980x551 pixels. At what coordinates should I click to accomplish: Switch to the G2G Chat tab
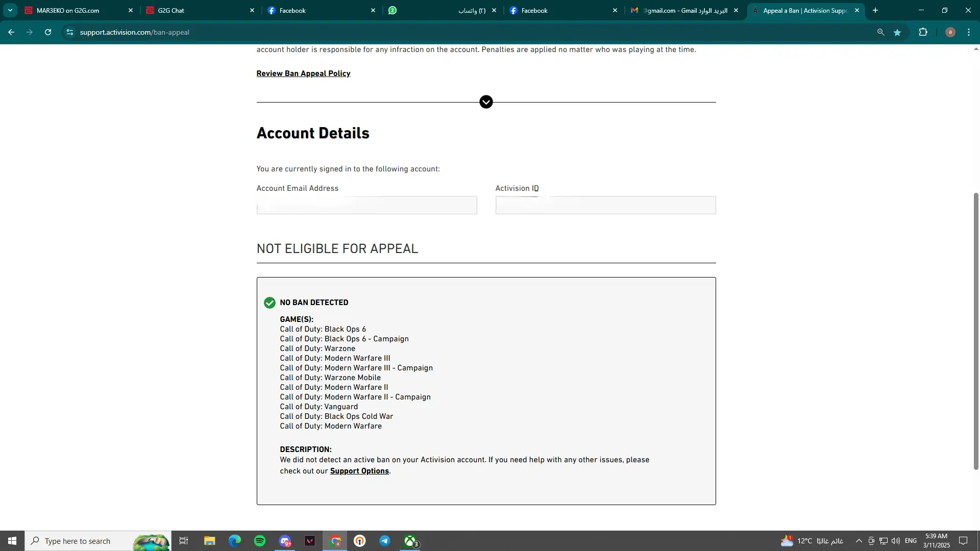199,10
